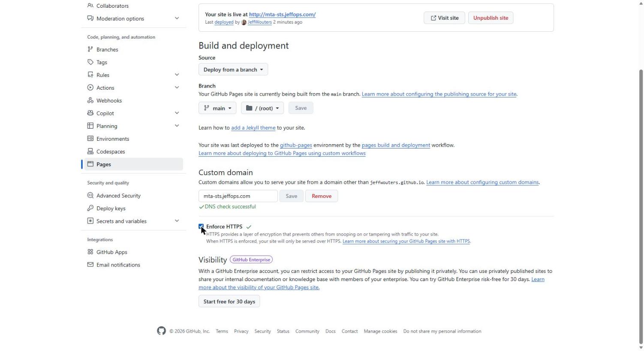Expand Moderation options section

coord(177,18)
